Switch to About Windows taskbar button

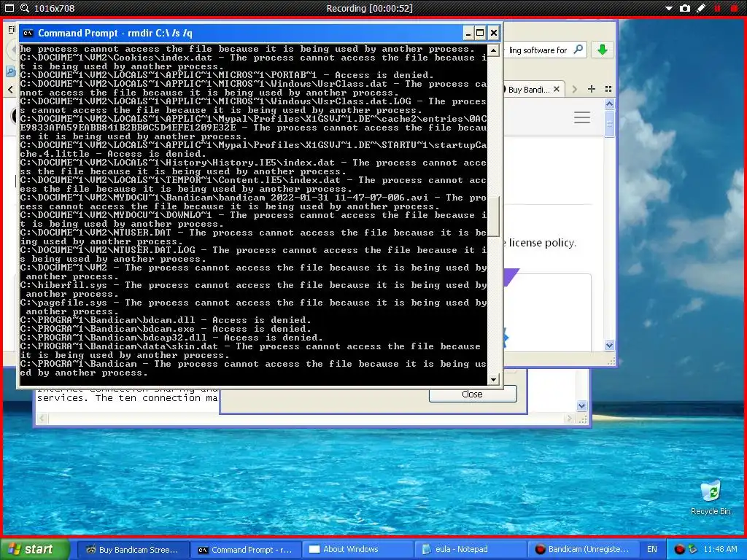tap(358, 550)
